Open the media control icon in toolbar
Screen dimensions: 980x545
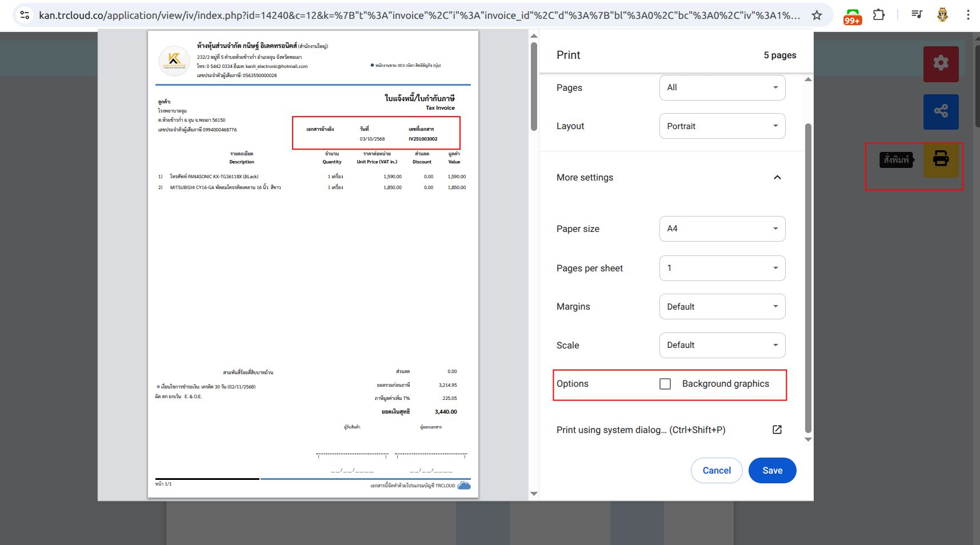tap(917, 15)
